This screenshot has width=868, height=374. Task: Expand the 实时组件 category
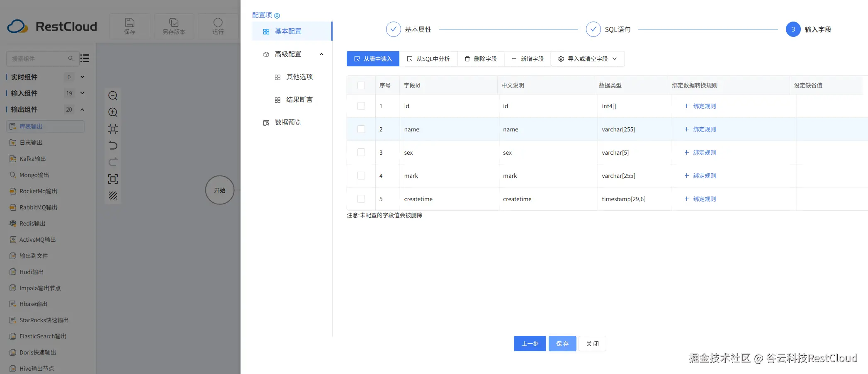[82, 77]
